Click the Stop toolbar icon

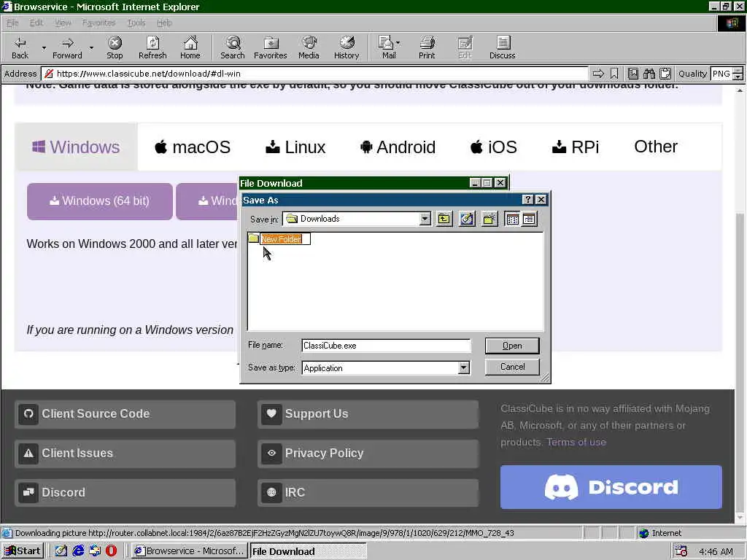click(115, 47)
